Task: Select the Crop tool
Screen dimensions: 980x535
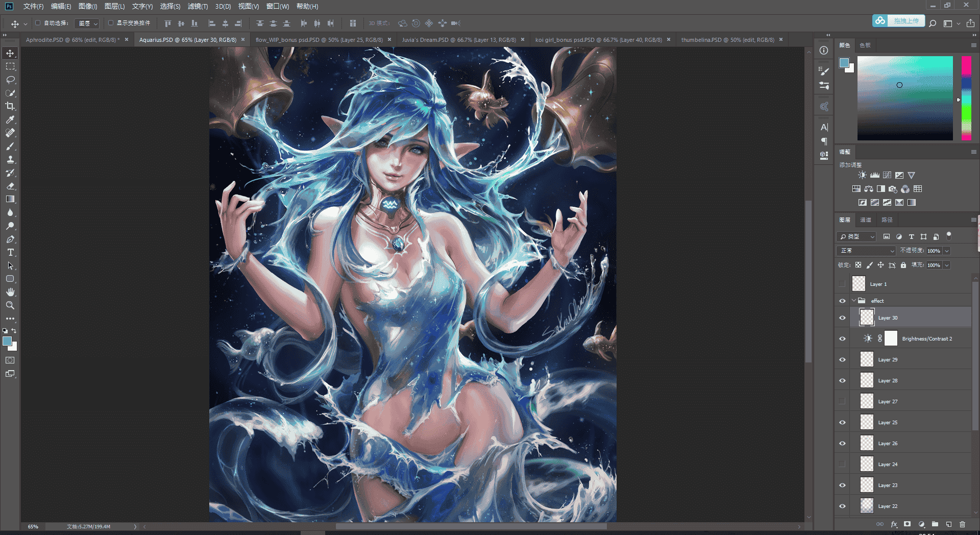Action: 10,106
